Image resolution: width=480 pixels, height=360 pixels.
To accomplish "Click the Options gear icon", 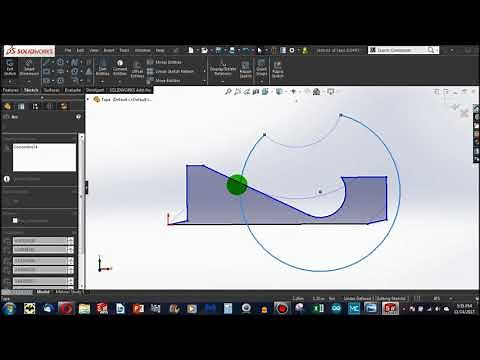I will (292, 50).
